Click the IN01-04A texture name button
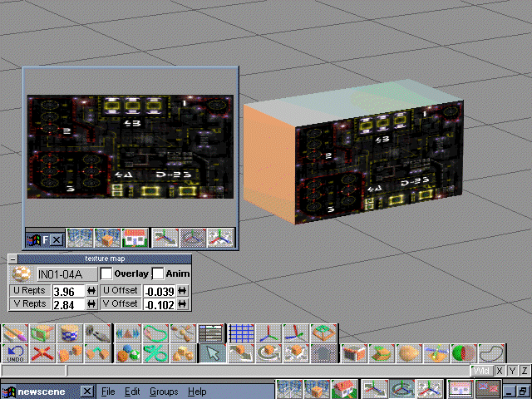This screenshot has height=399, width=532. coord(65,273)
